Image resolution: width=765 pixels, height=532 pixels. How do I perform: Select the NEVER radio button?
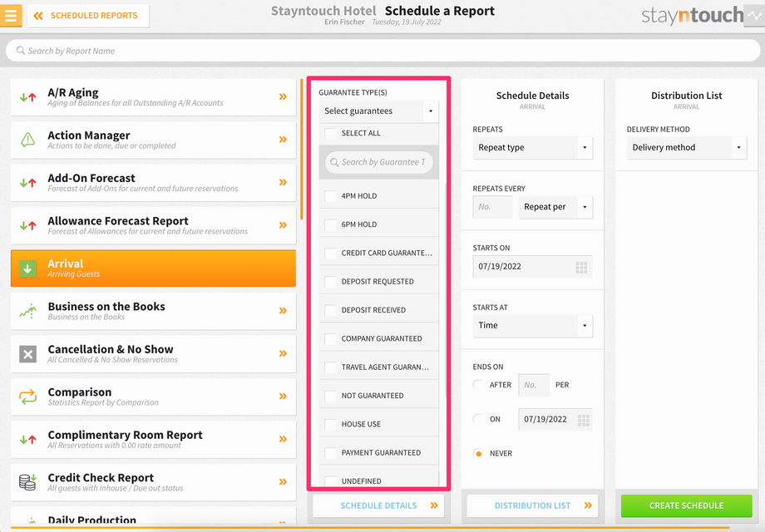479,454
